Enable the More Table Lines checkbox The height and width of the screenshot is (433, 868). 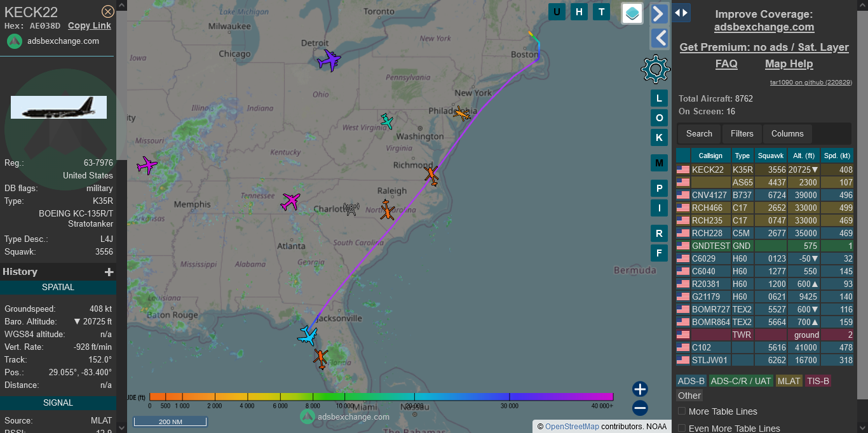682,411
